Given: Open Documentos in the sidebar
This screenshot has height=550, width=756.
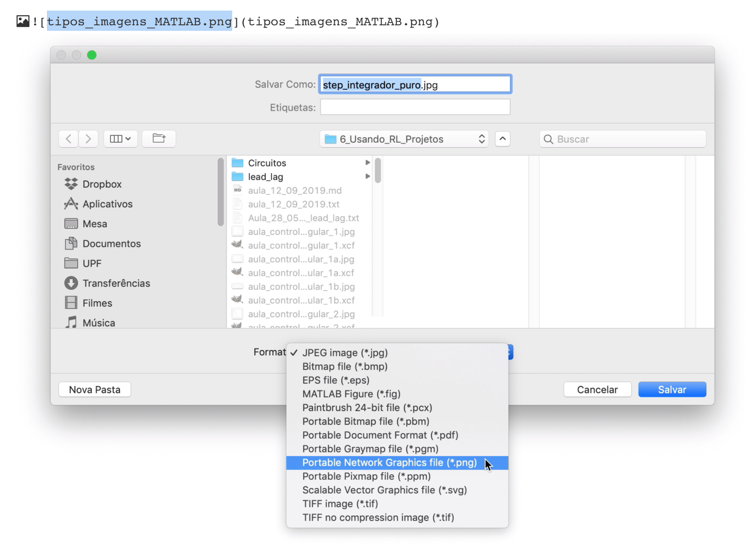Looking at the screenshot, I should (x=112, y=243).
